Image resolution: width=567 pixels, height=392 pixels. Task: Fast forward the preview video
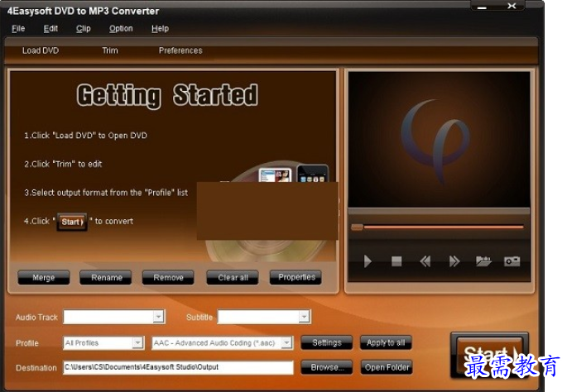(454, 261)
